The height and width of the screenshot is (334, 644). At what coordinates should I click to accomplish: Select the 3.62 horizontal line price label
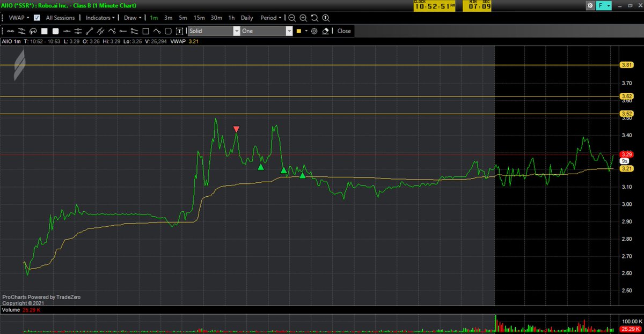[x=626, y=97]
